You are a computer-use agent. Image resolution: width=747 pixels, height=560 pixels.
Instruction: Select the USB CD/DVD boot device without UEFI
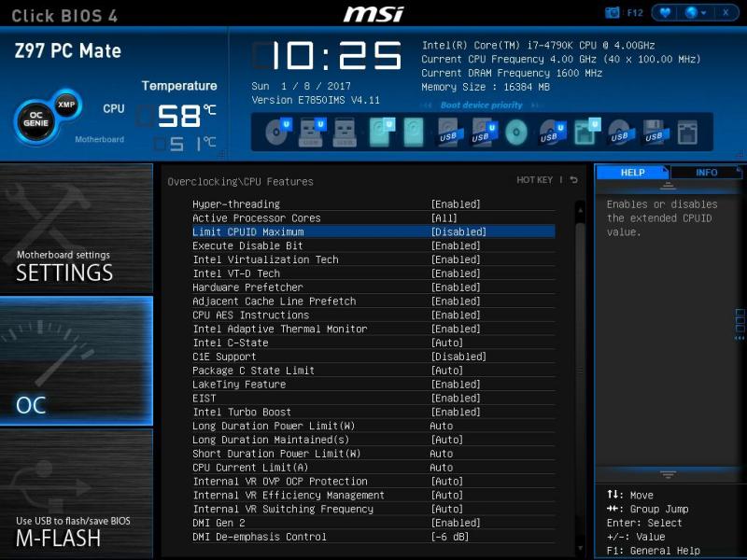(x=619, y=133)
